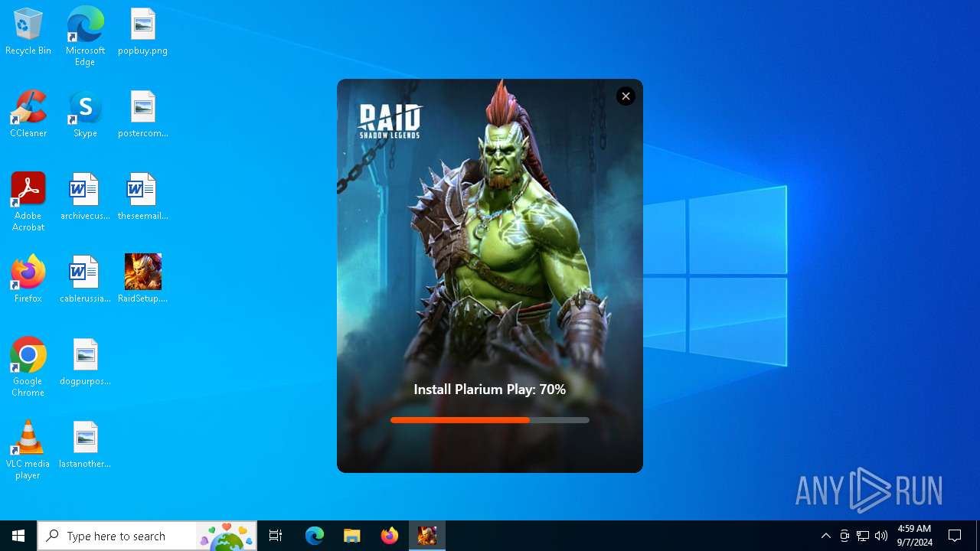Select the cablerussia Word document
Image resolution: width=980 pixels, height=551 pixels.
click(x=85, y=280)
